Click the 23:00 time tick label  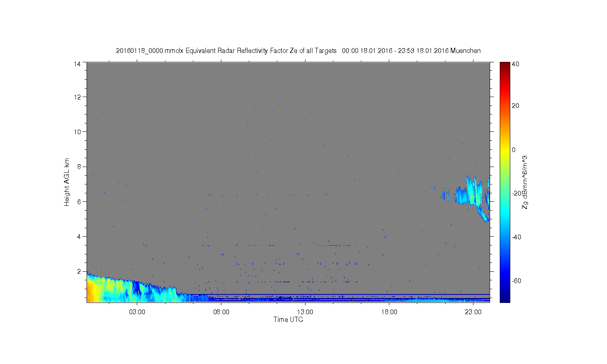point(473,312)
